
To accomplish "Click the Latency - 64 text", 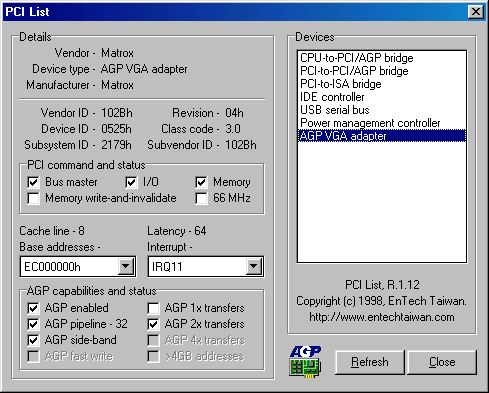I will click(177, 231).
